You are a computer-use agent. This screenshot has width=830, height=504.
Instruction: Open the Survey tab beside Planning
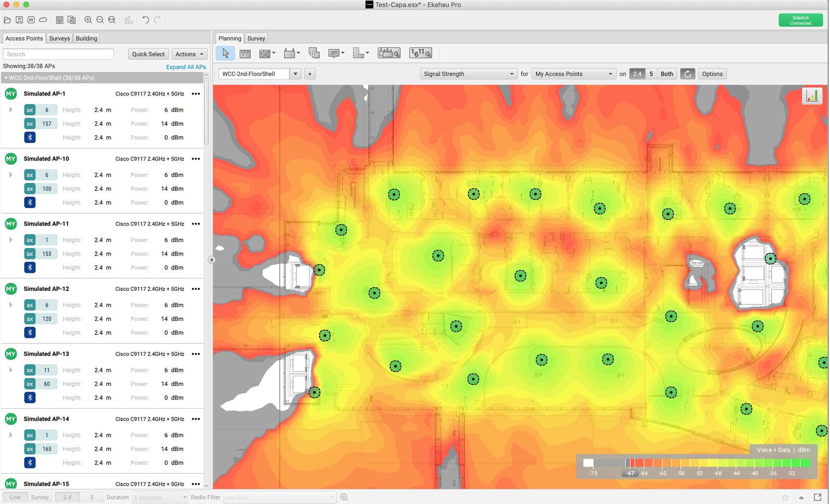(x=256, y=38)
